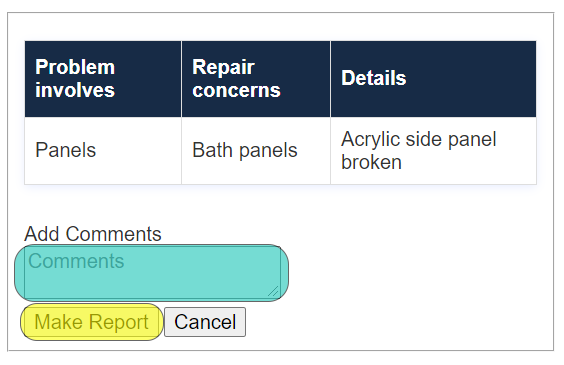The width and height of the screenshot is (564, 365).
Task: Click the word Report on yellow button
Action: tap(119, 322)
